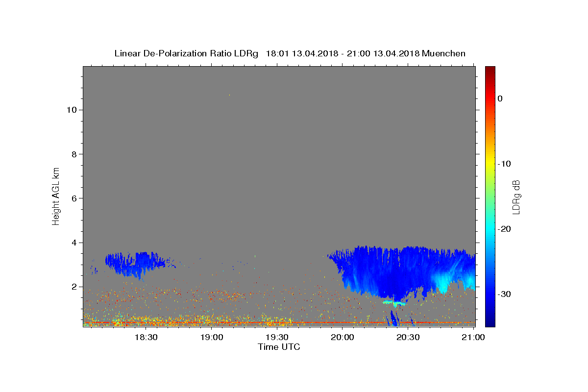
Task: Click the 21:00 time tick label
Action: pos(473,337)
